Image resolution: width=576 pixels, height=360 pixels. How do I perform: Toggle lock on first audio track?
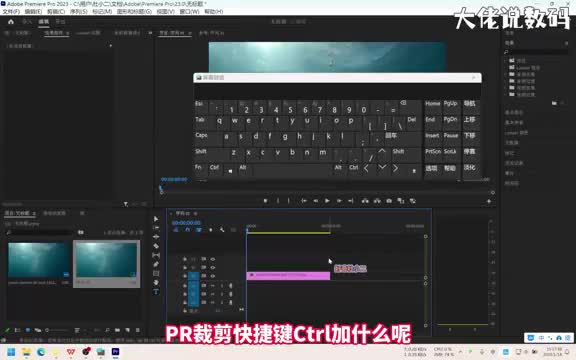click(x=185, y=285)
